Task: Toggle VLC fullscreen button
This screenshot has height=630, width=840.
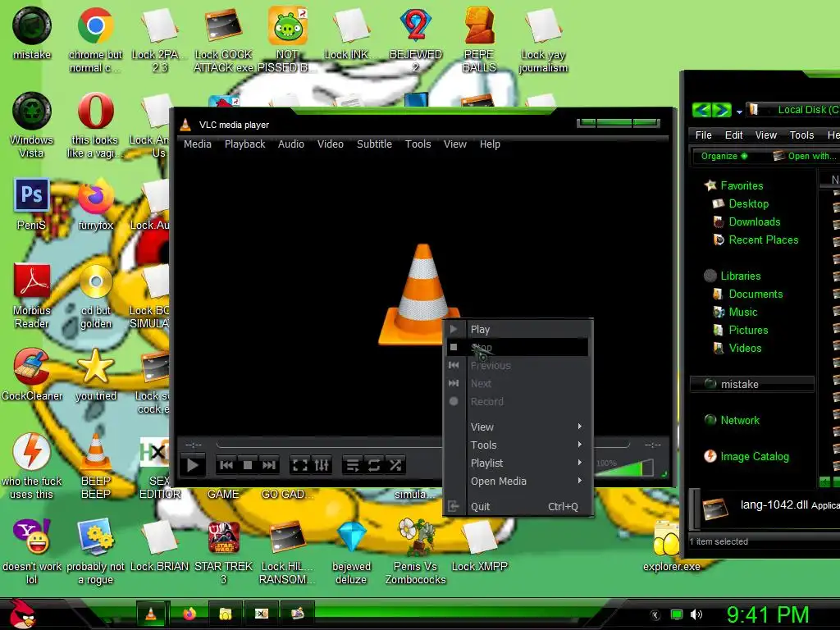Action: pyautogui.click(x=300, y=465)
